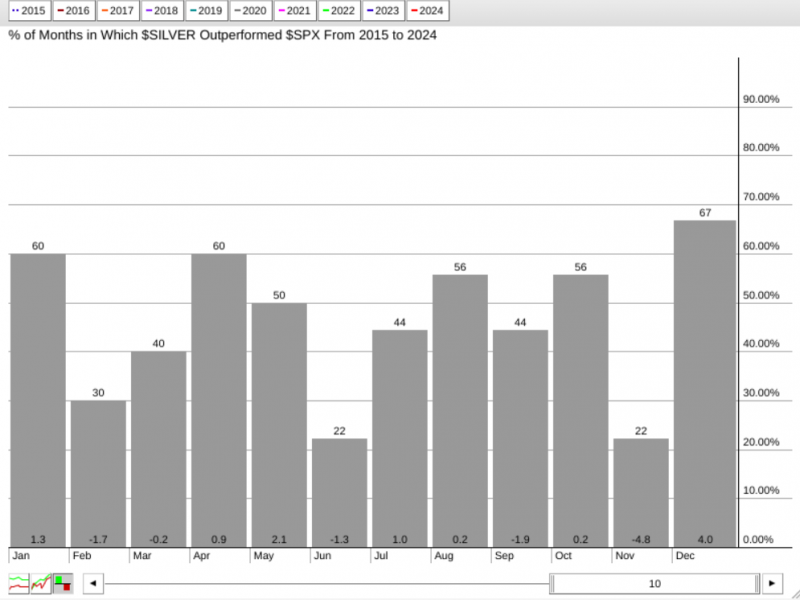800x600 pixels.
Task: Toggle the 2023 year legend button
Action: coord(383,11)
